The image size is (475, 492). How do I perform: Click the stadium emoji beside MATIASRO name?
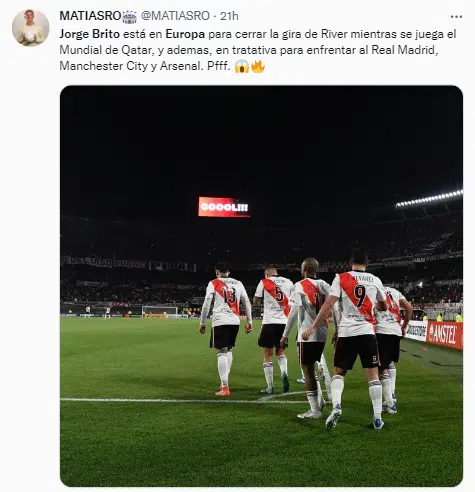tap(129, 16)
